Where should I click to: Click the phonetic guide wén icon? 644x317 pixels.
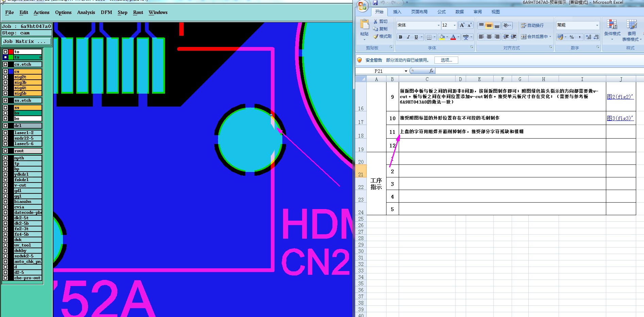click(466, 37)
